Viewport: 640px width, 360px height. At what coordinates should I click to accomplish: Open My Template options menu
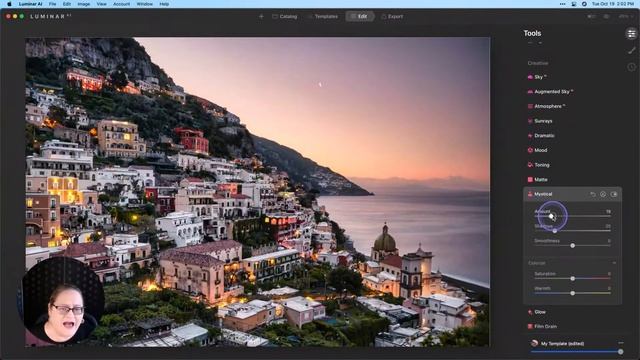621,343
